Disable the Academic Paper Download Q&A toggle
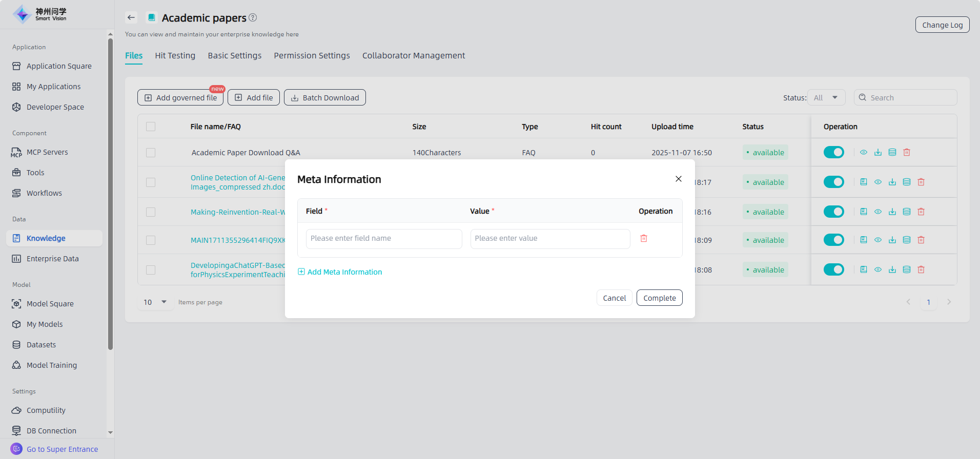 point(833,152)
